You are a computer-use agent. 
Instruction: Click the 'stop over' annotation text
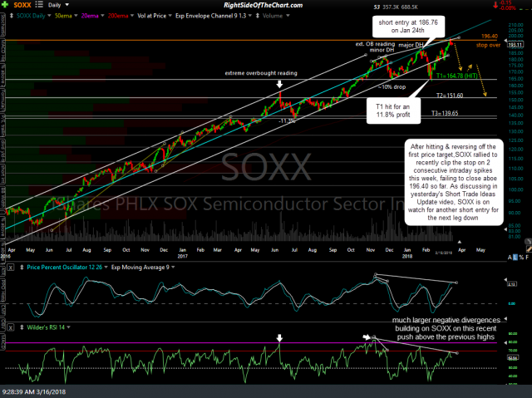[488, 45]
